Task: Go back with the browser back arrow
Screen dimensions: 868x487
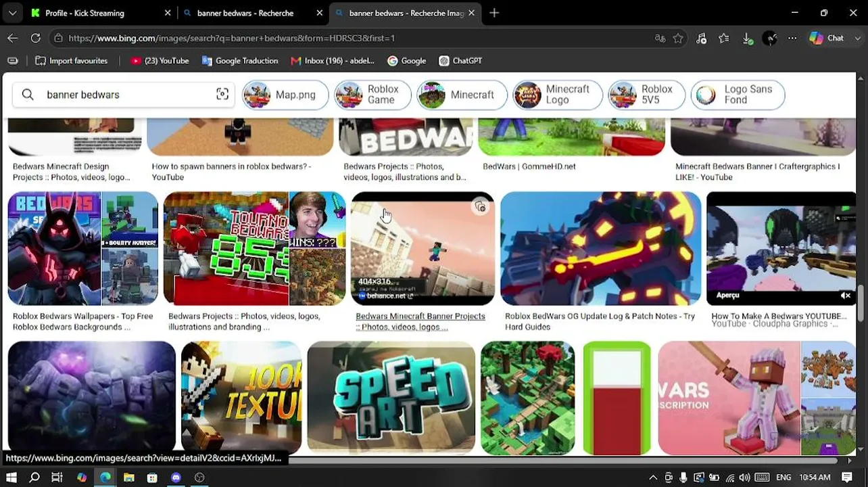Action: pos(13,39)
